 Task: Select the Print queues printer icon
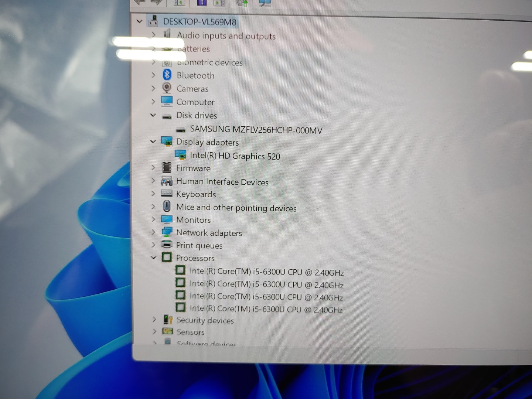click(x=167, y=245)
